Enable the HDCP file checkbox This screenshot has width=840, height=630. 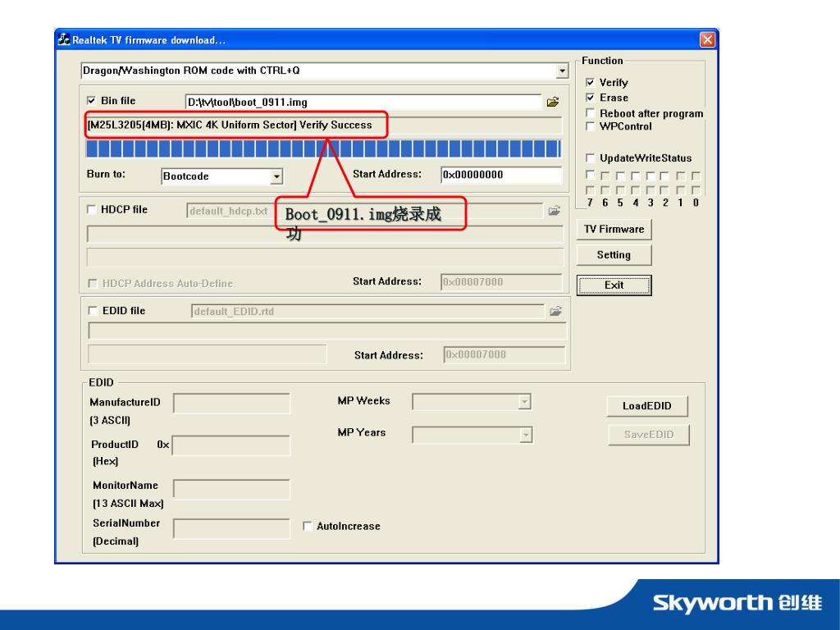[91, 209]
